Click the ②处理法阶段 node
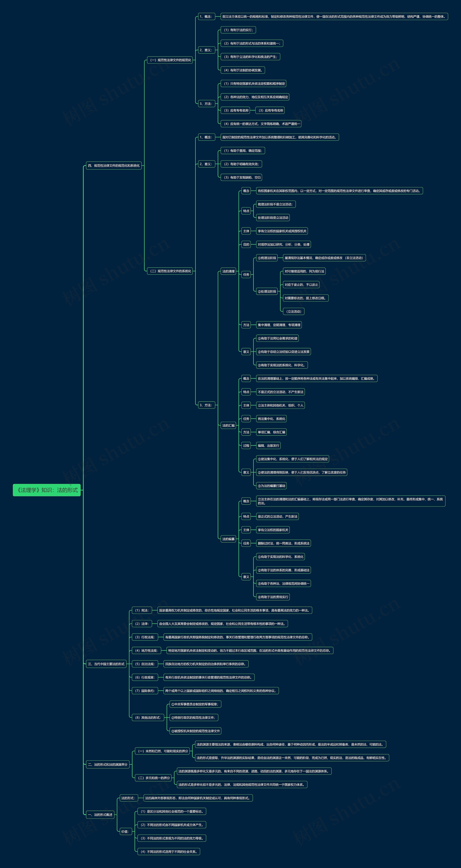This screenshot has width=461, height=868. [x=267, y=291]
